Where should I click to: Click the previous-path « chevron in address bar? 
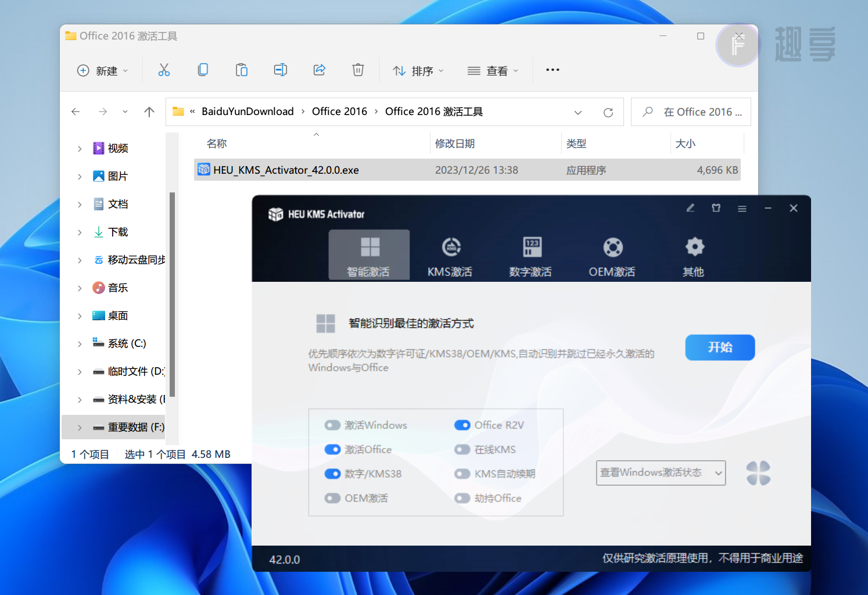pos(192,112)
